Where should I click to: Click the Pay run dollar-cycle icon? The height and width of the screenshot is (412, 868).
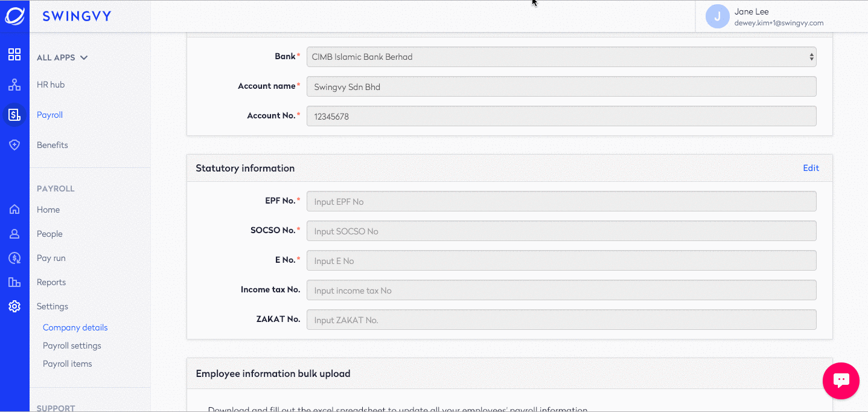coord(14,258)
